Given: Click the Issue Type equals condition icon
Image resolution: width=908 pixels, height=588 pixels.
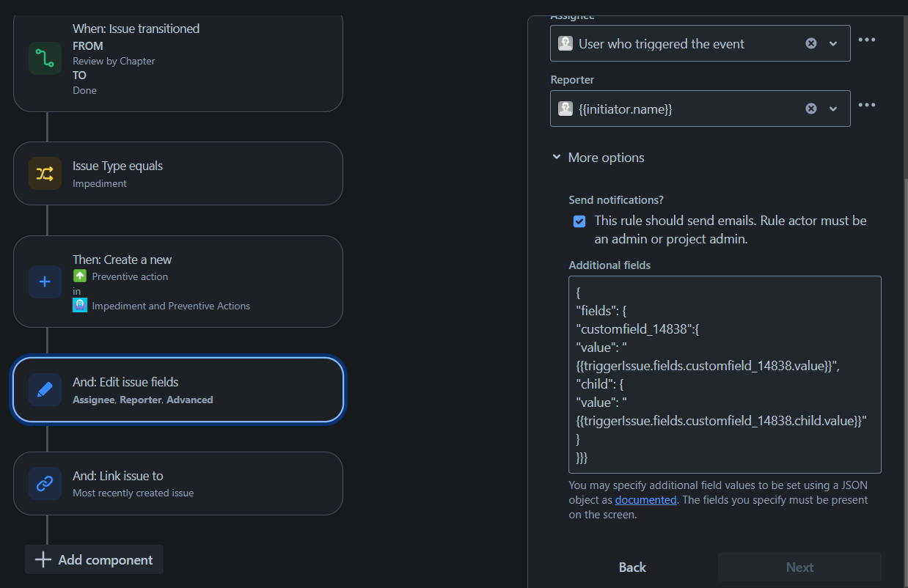Looking at the screenshot, I should pos(44,173).
